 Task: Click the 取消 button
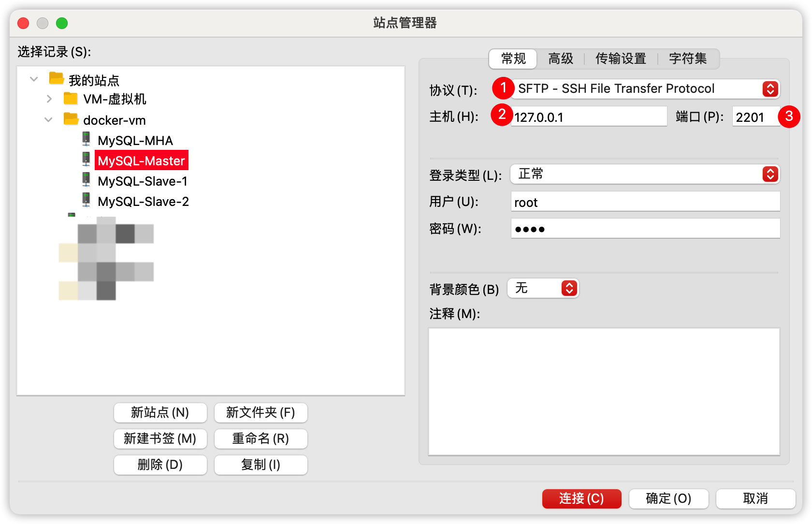click(x=755, y=498)
